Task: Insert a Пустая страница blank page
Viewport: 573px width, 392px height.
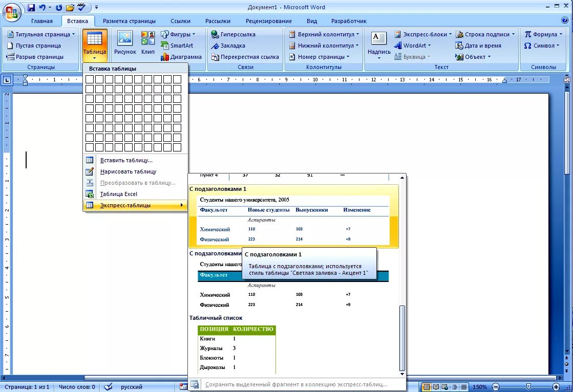Action: 34,46
